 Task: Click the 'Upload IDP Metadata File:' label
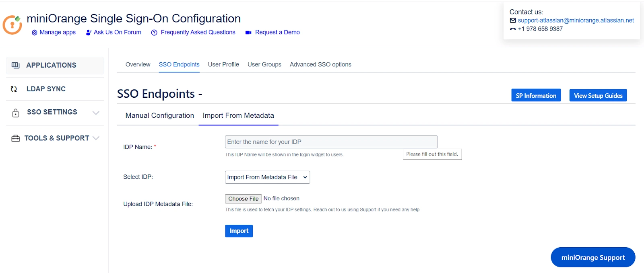(x=158, y=204)
